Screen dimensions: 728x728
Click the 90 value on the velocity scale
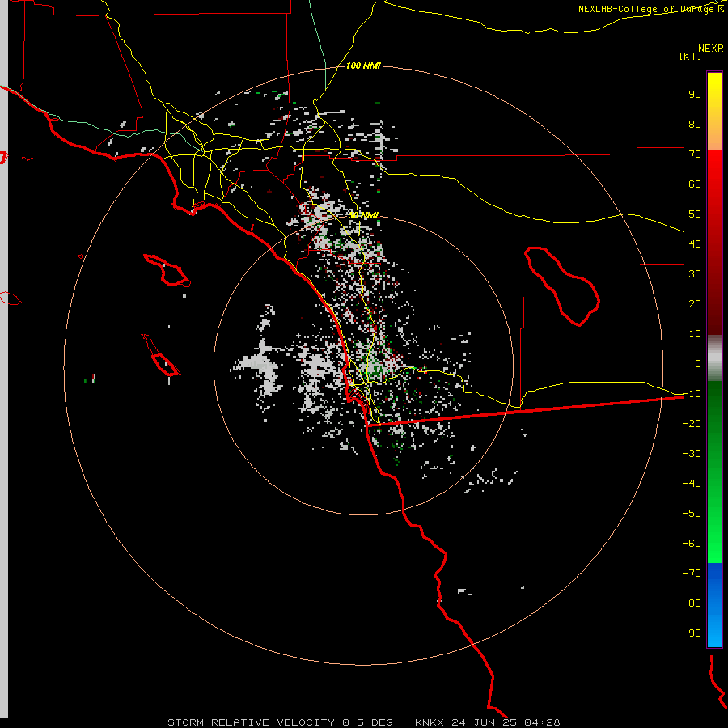[x=695, y=95]
